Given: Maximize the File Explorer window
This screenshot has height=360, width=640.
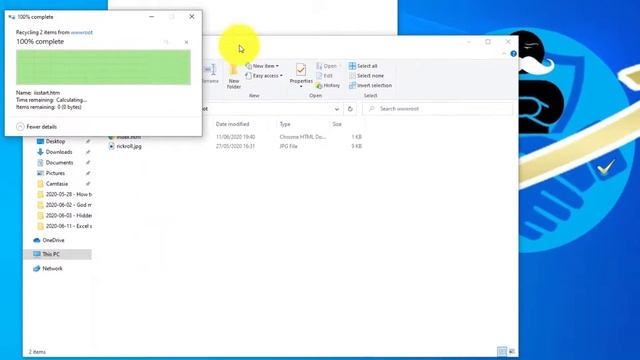Looking at the screenshot, I should tap(488, 42).
